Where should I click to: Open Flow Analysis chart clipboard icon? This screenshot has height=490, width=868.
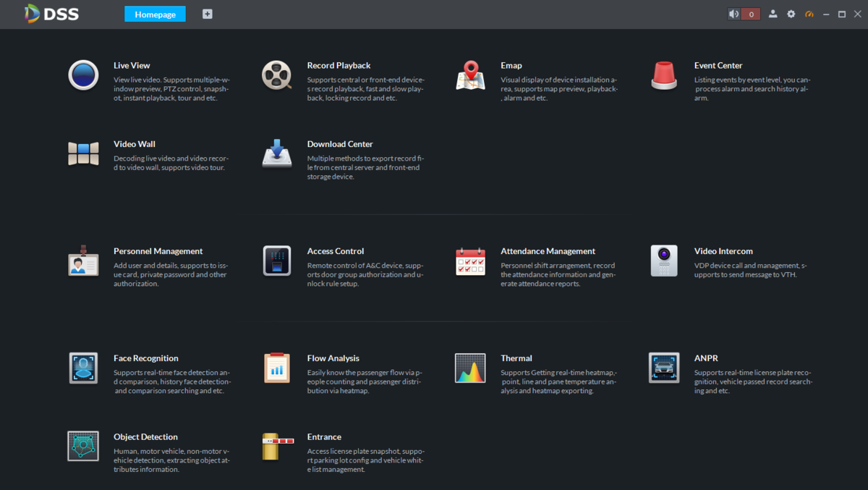(x=276, y=368)
